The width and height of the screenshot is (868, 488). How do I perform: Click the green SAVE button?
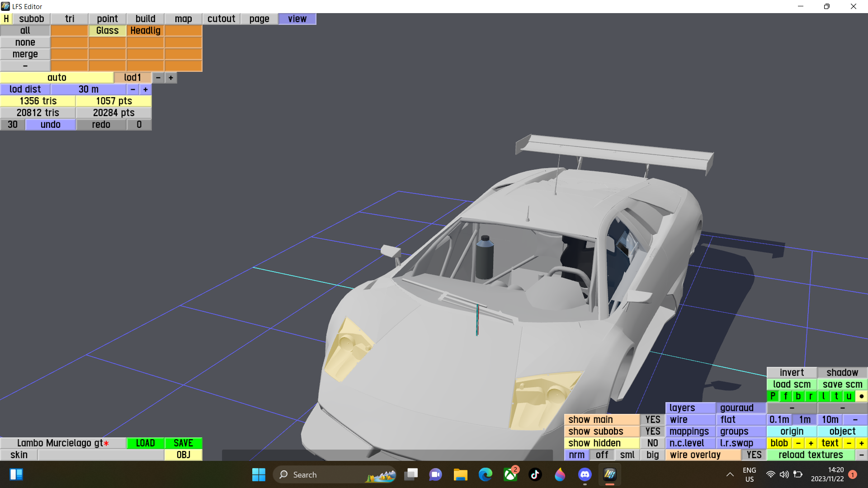183,443
